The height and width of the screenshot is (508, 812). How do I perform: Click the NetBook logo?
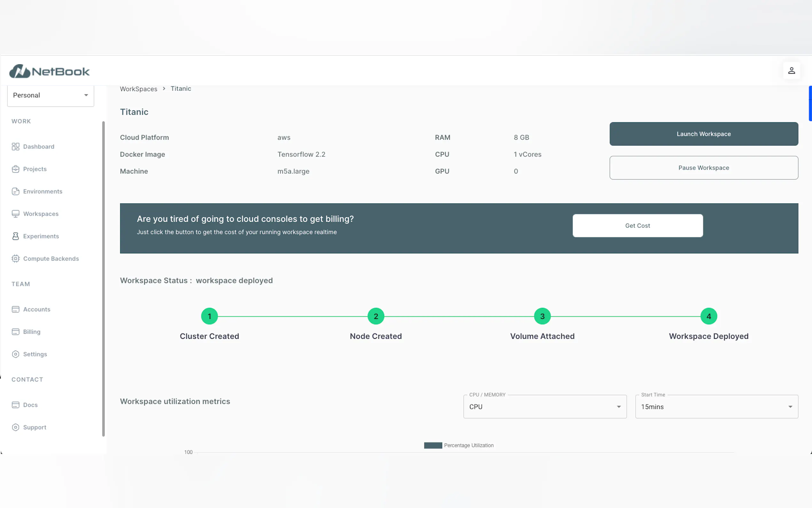49,71
